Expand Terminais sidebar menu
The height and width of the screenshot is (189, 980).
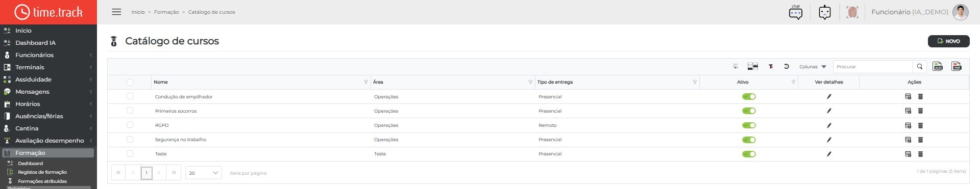pos(48,67)
